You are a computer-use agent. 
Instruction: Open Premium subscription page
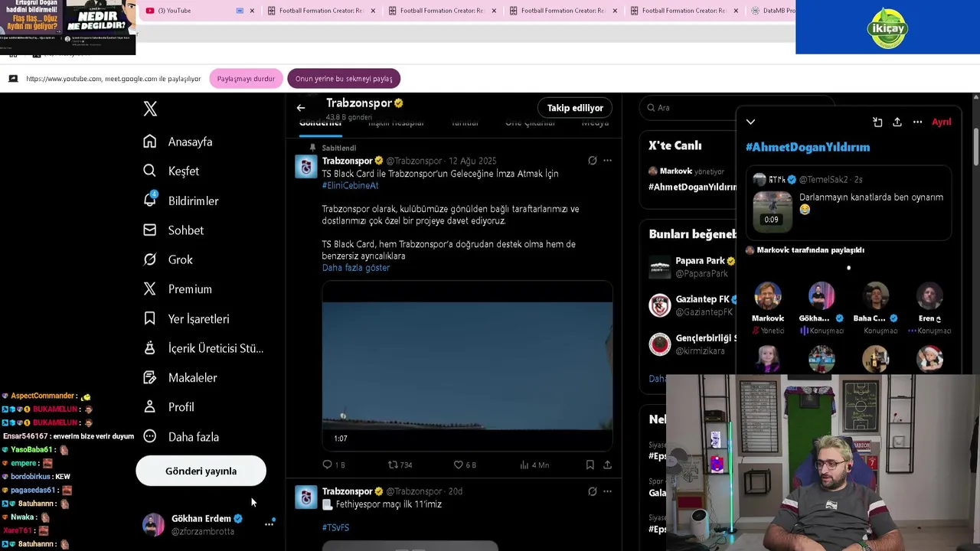178,289
